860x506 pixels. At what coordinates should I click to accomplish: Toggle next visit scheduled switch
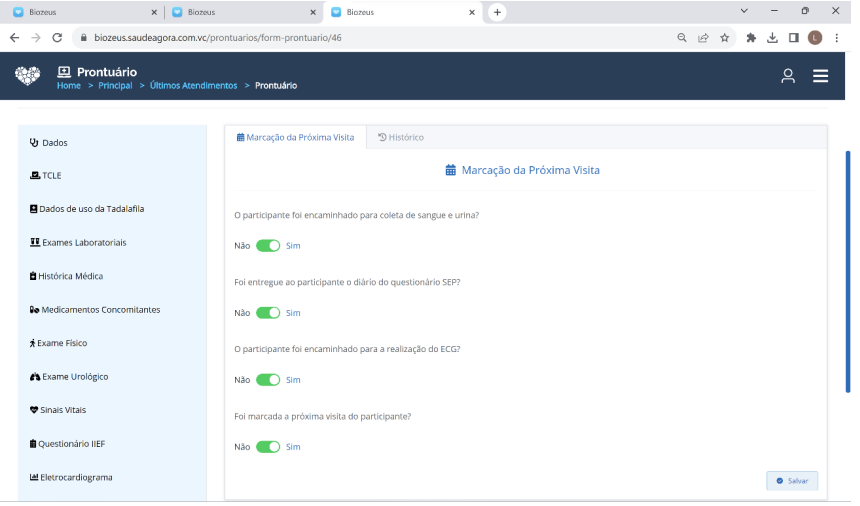(268, 447)
